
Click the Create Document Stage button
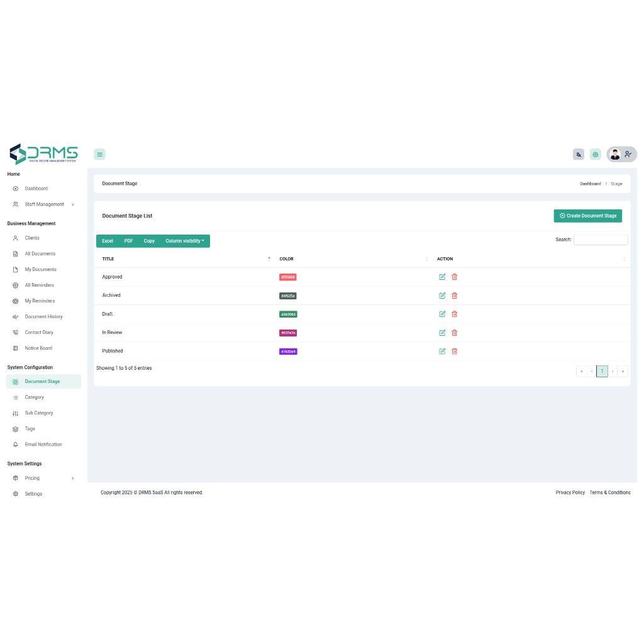coord(587,216)
